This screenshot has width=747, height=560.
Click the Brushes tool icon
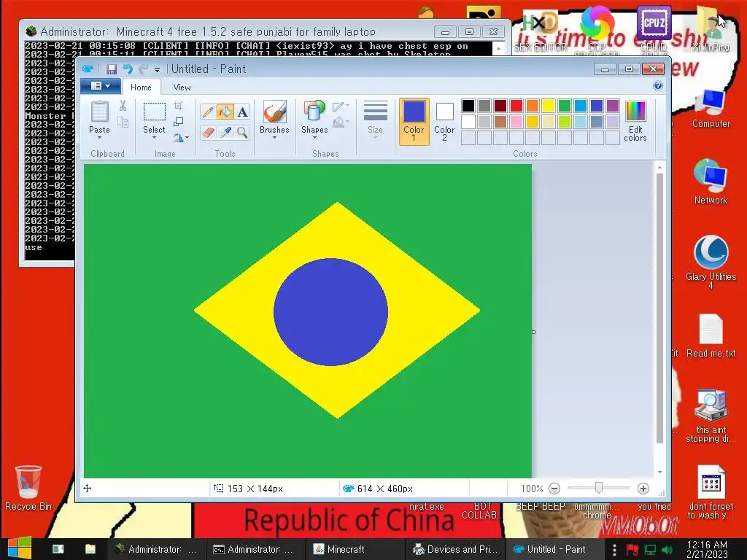click(x=274, y=112)
